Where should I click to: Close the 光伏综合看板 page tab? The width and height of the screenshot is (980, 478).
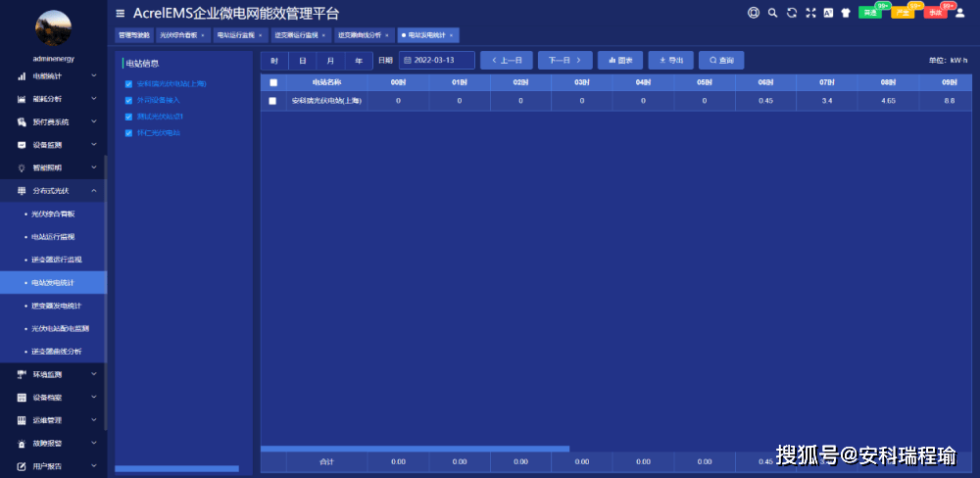tap(203, 35)
